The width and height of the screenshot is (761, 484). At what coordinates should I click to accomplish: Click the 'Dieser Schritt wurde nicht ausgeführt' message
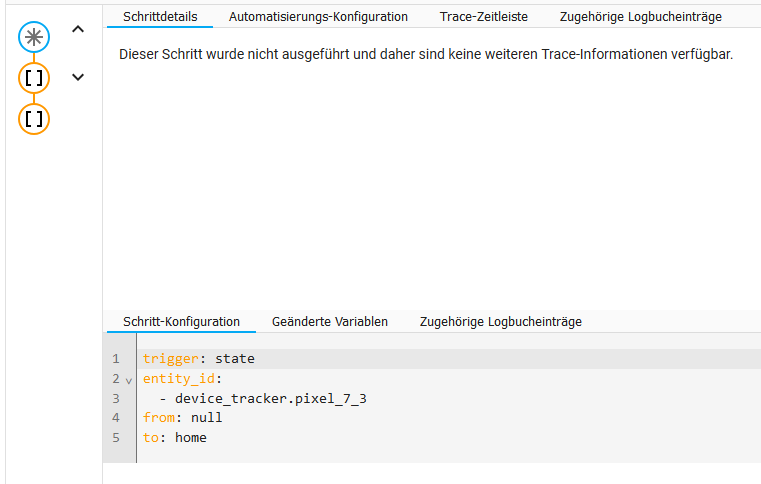click(426, 54)
